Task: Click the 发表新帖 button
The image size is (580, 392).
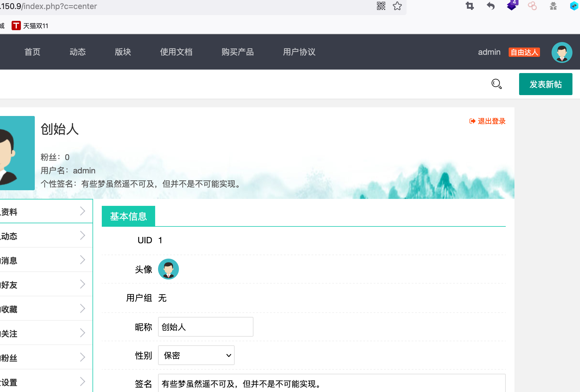Action: [545, 84]
